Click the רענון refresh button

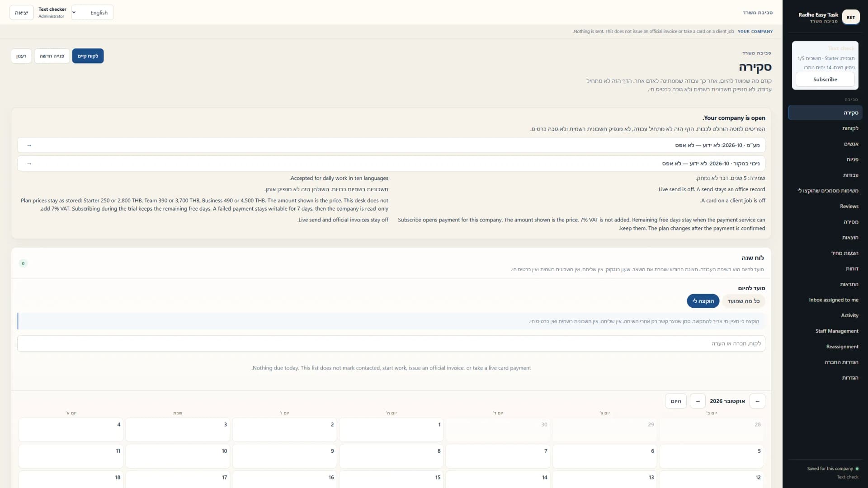pos(21,56)
